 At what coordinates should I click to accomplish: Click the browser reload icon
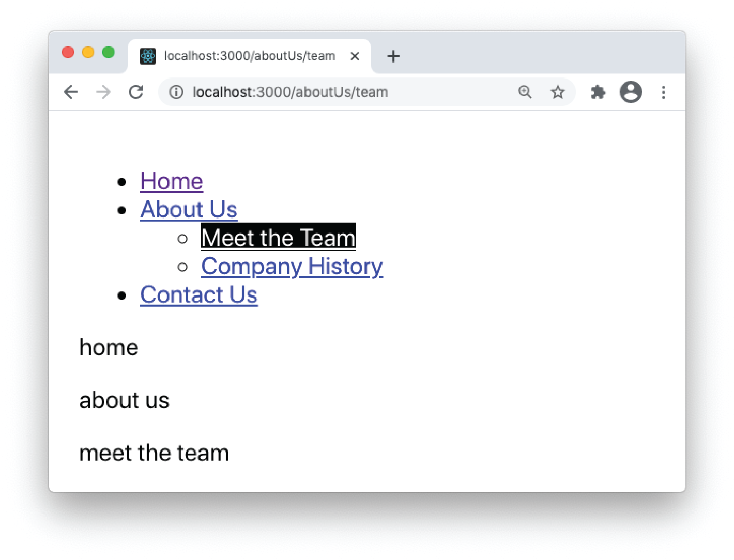(136, 92)
